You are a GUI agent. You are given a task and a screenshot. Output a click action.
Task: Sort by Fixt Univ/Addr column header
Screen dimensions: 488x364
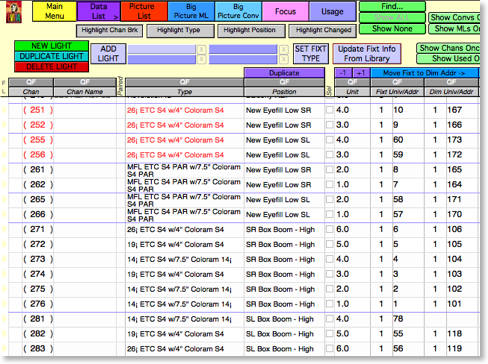[397, 92]
